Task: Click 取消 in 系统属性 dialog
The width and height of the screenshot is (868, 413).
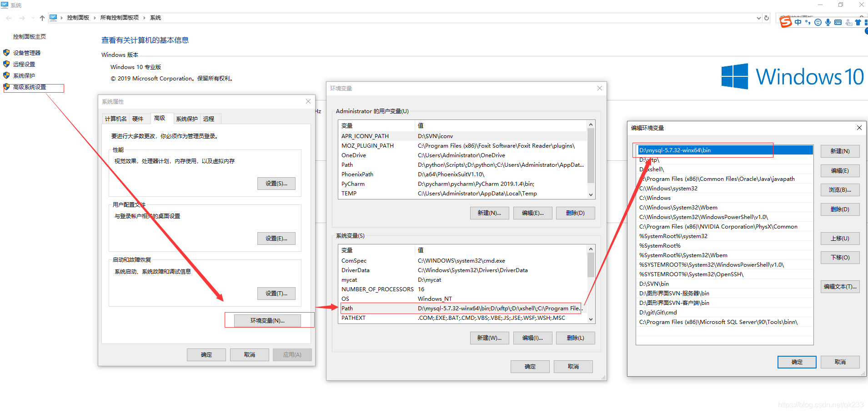Action: pos(250,355)
